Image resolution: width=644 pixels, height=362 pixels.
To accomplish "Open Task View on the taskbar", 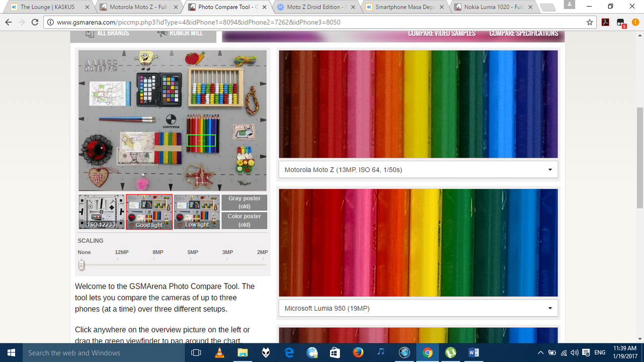I will click(197, 353).
